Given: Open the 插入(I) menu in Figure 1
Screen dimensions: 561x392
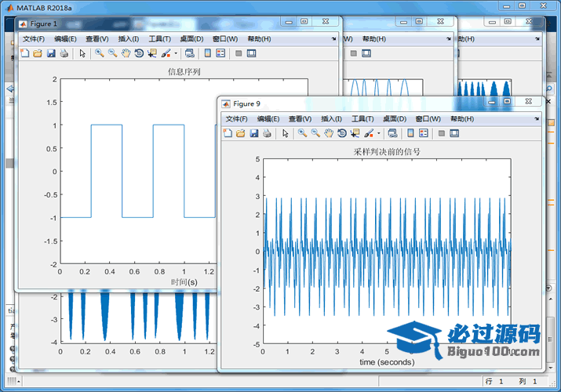Looking at the screenshot, I should coord(128,38).
